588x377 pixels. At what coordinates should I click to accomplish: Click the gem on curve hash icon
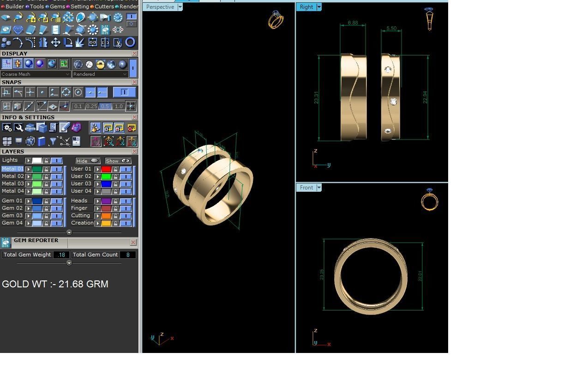coord(43,18)
